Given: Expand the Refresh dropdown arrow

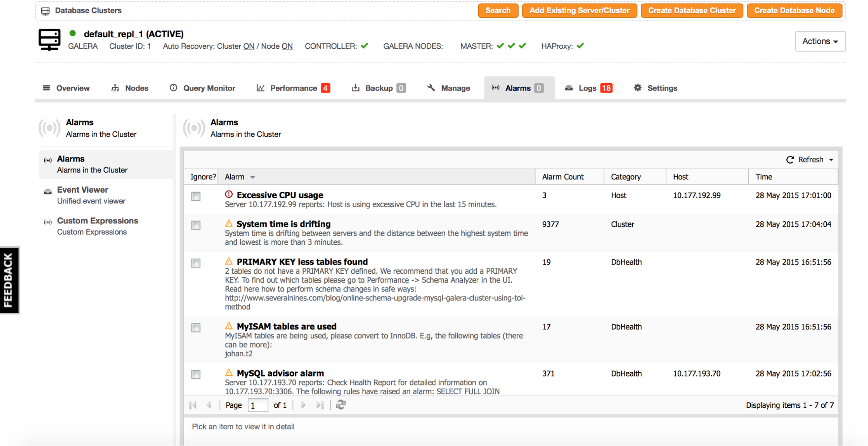Looking at the screenshot, I should point(831,160).
